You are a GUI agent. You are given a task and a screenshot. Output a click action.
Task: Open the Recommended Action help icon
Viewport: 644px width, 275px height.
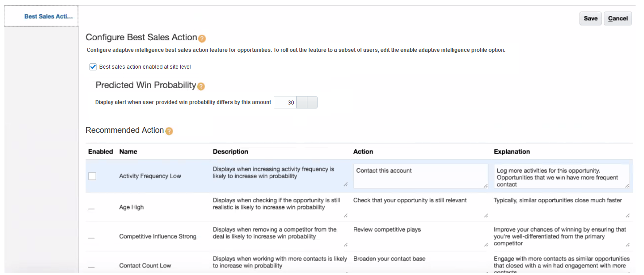tap(169, 131)
